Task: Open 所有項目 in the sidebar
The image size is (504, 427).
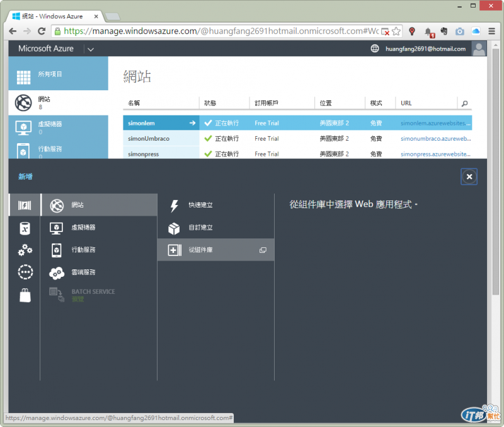Action: 58,73
